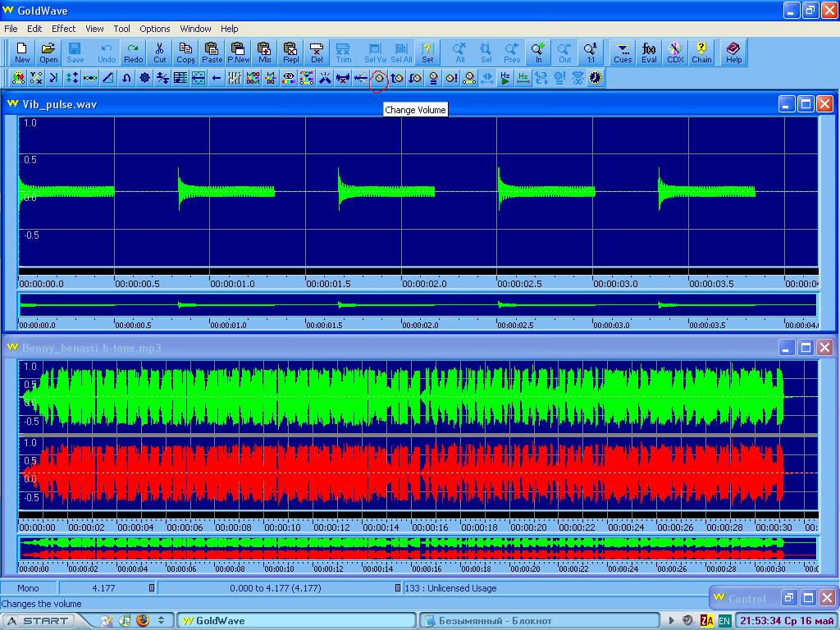840x630 pixels.
Task: Open the Time Warp clock icon
Action: [x=596, y=78]
